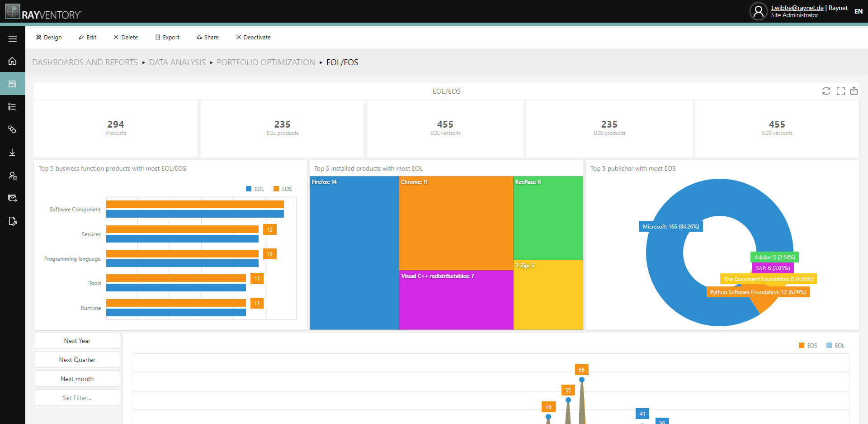Select the Dashboards sidebar icon
868x424 pixels.
(x=12, y=84)
